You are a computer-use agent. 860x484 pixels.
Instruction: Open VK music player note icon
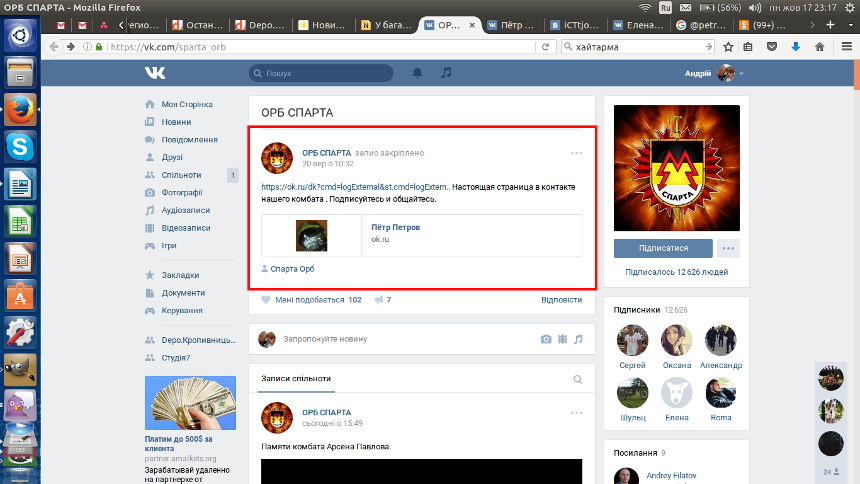point(446,72)
